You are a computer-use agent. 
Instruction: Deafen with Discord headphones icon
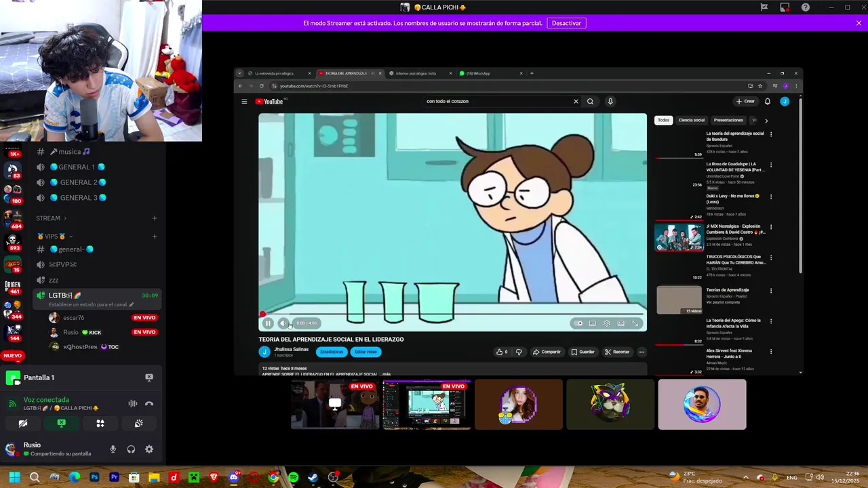131,449
